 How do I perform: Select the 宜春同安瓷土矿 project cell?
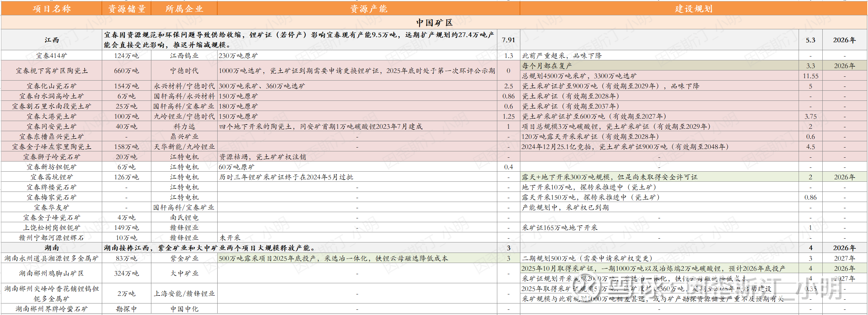tap(52, 126)
